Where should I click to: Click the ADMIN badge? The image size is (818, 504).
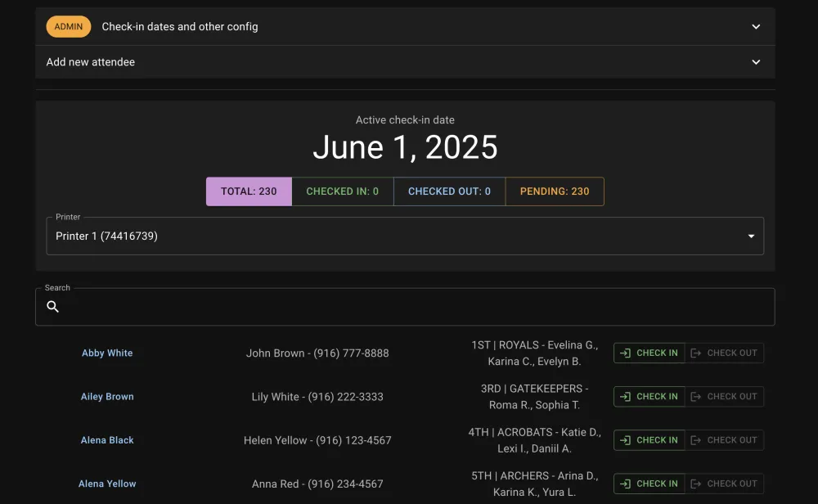click(69, 27)
